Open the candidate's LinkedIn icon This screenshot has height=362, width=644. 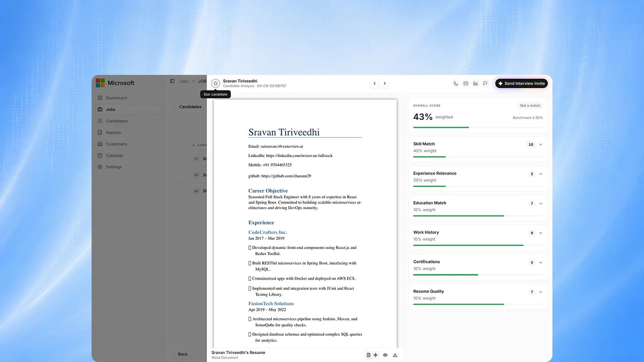[x=475, y=83]
